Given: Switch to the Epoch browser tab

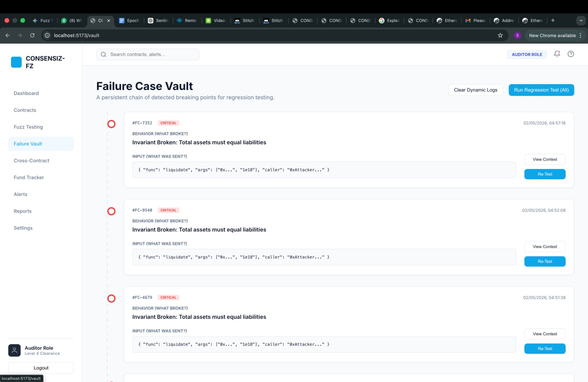Looking at the screenshot, I should [129, 21].
